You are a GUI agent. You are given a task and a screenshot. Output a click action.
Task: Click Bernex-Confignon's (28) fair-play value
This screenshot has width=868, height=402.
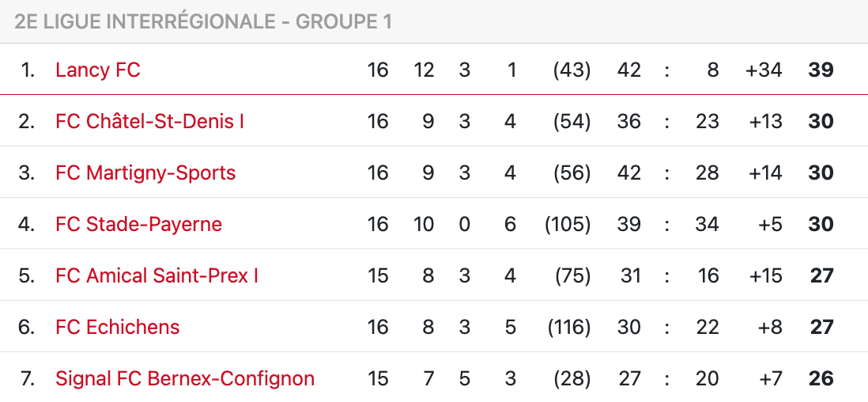point(572,378)
